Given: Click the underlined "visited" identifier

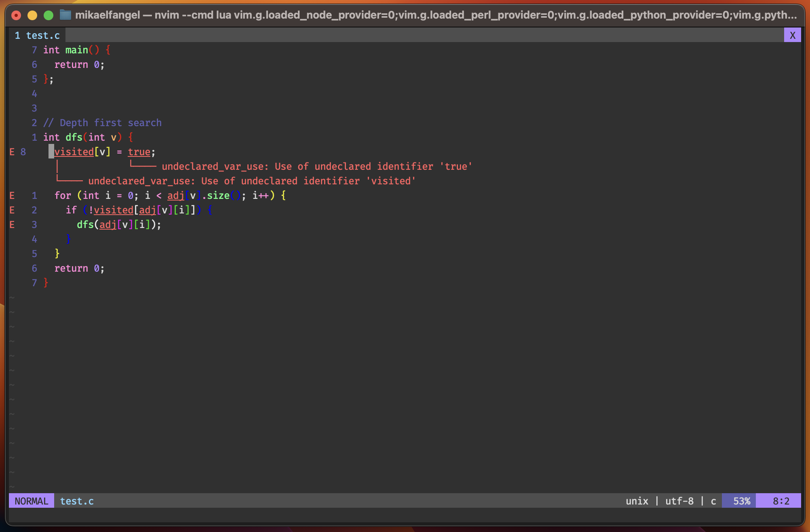Looking at the screenshot, I should 74,152.
